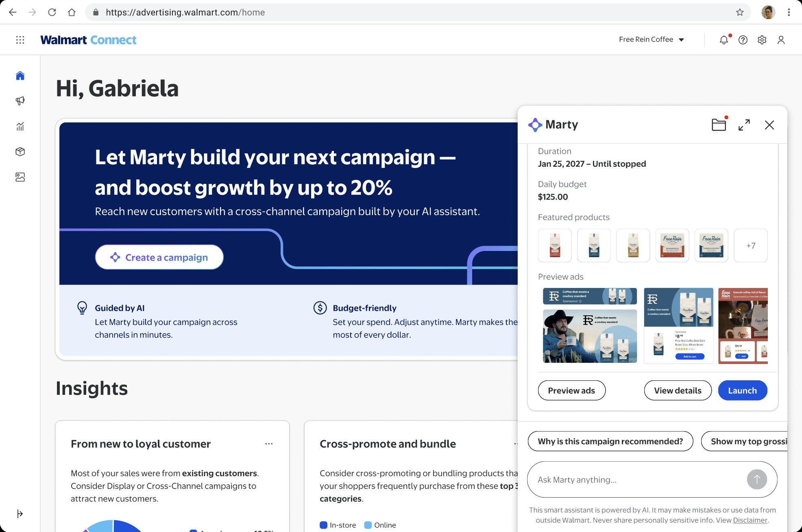Viewport: 802px width, 532px height.
Task: Select 'Show my top grossi...' suggestion chip
Action: [744, 441]
